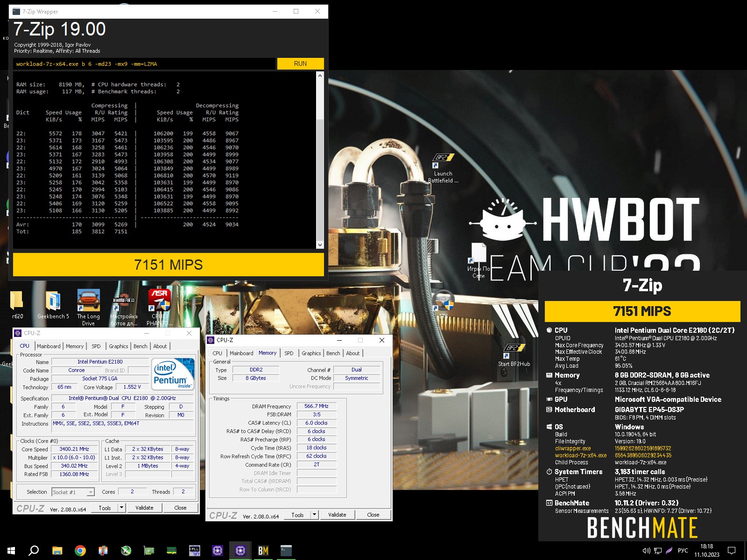
Task: Click the yellow RUN button in 7-Zip
Action: point(300,63)
